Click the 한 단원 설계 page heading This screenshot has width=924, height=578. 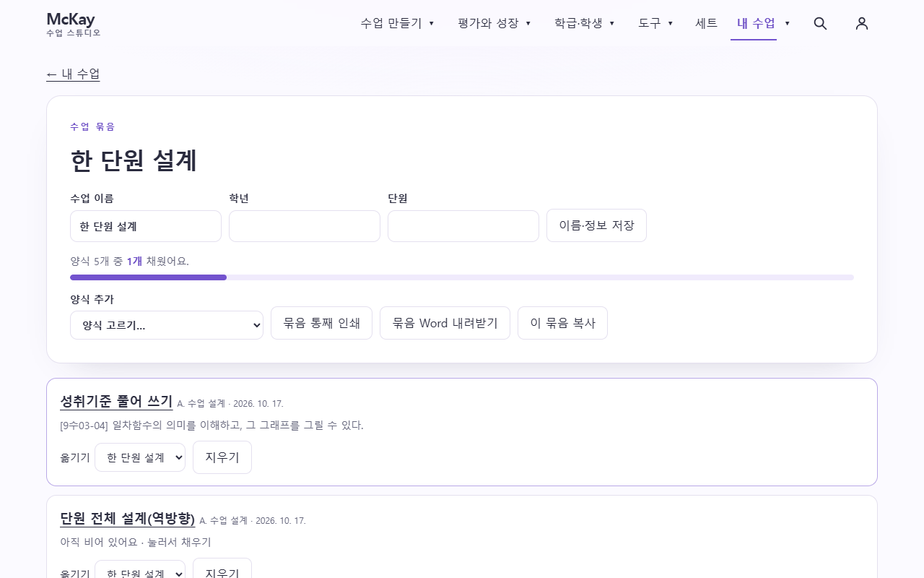[134, 160]
